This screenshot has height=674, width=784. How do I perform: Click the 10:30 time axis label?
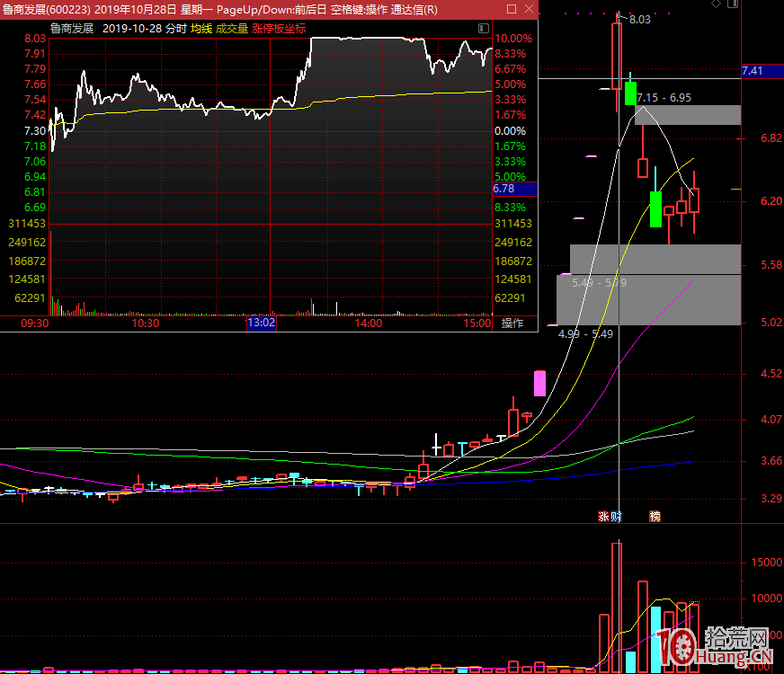pos(146,324)
